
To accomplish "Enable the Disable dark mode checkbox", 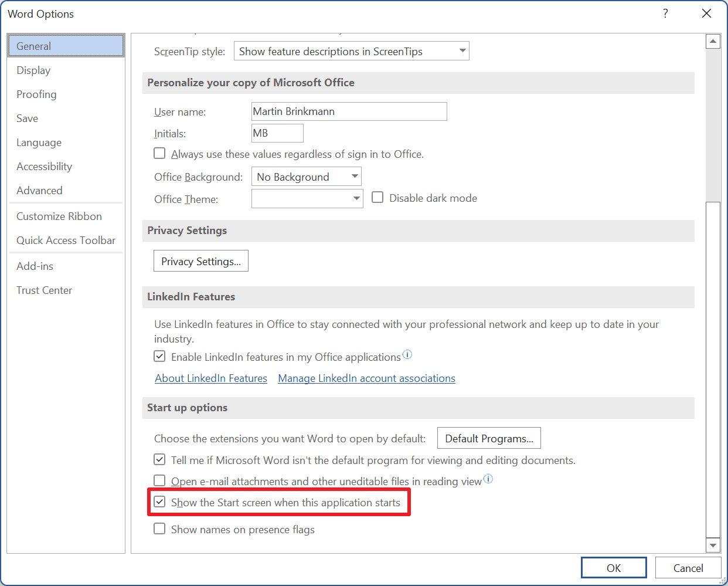I will pyautogui.click(x=377, y=197).
